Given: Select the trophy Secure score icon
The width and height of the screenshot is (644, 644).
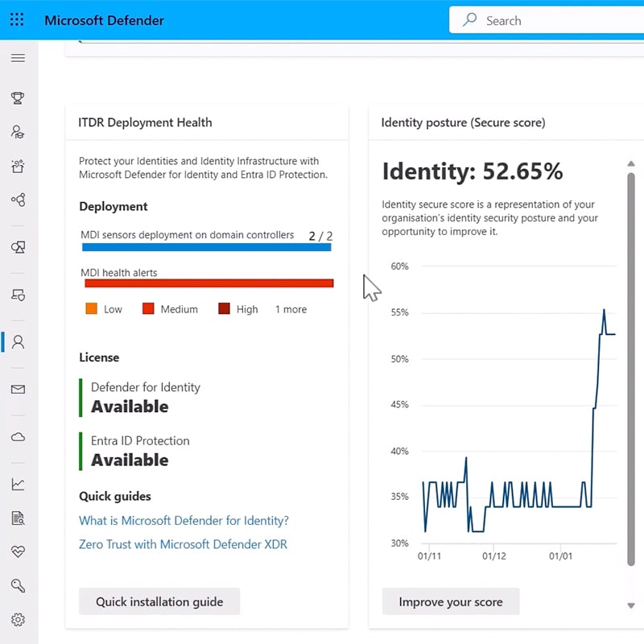Looking at the screenshot, I should tap(19, 97).
